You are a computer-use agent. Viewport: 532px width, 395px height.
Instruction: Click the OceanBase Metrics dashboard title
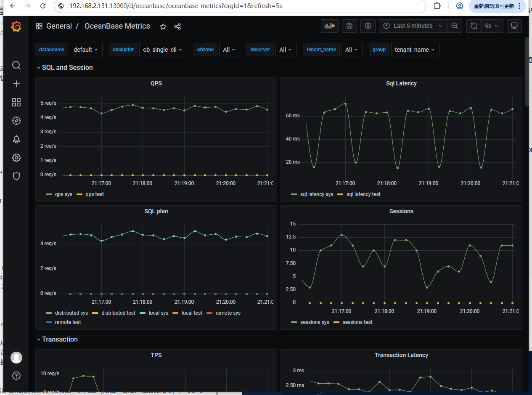(x=117, y=26)
